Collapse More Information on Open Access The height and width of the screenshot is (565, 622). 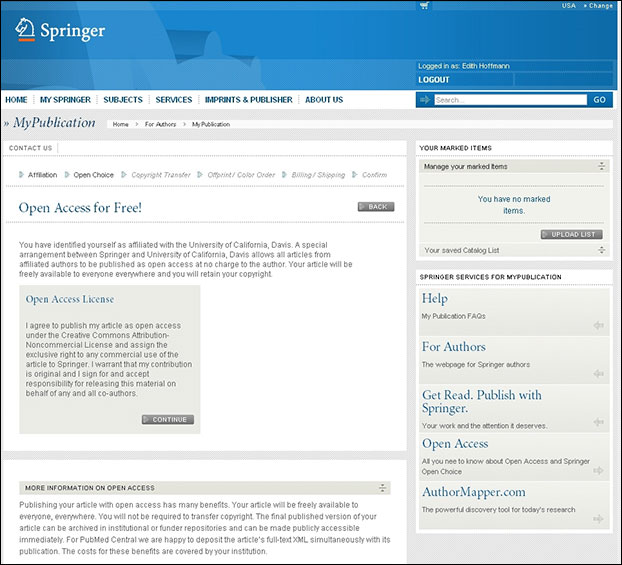pyautogui.click(x=382, y=488)
